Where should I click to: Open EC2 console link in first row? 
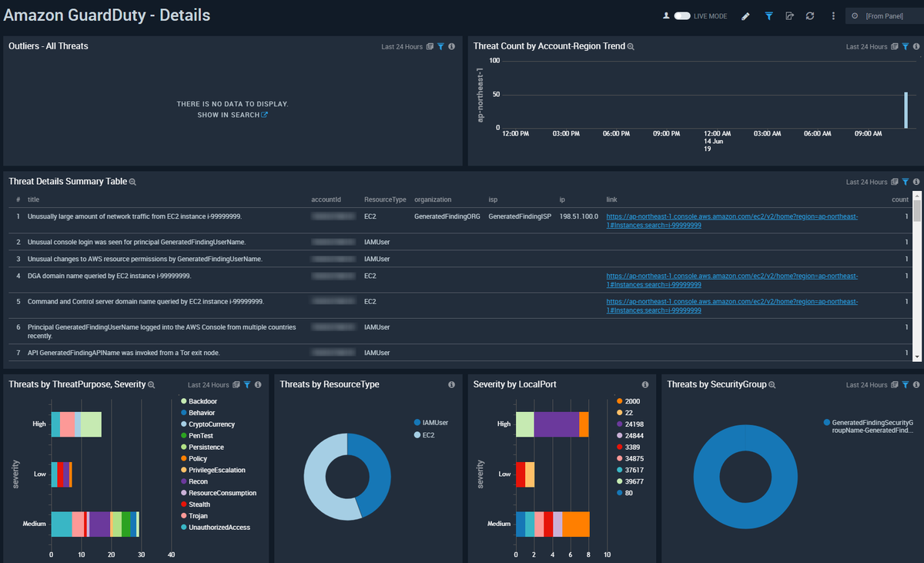[732, 221]
